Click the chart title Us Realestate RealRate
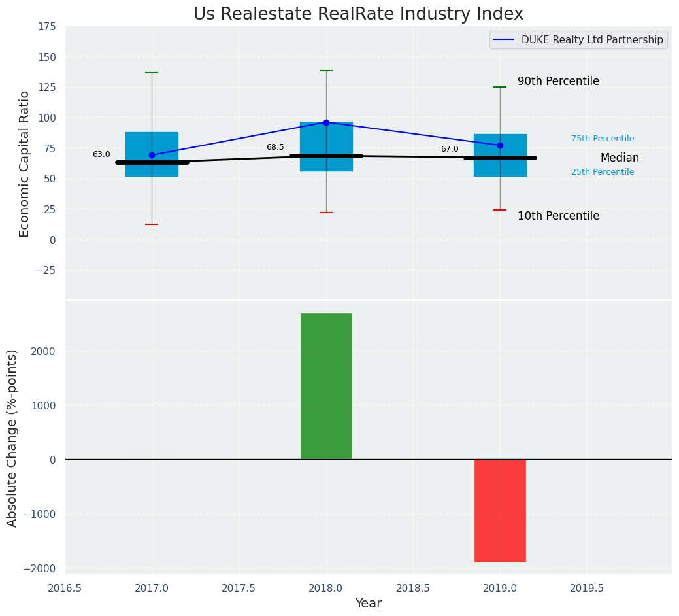Screen dimensions: 679x616 pyautogui.click(x=358, y=14)
